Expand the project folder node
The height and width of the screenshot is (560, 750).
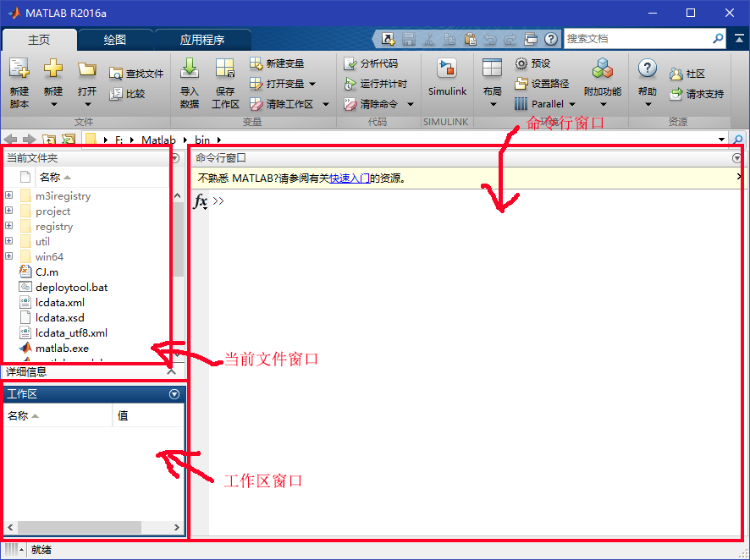(9, 211)
